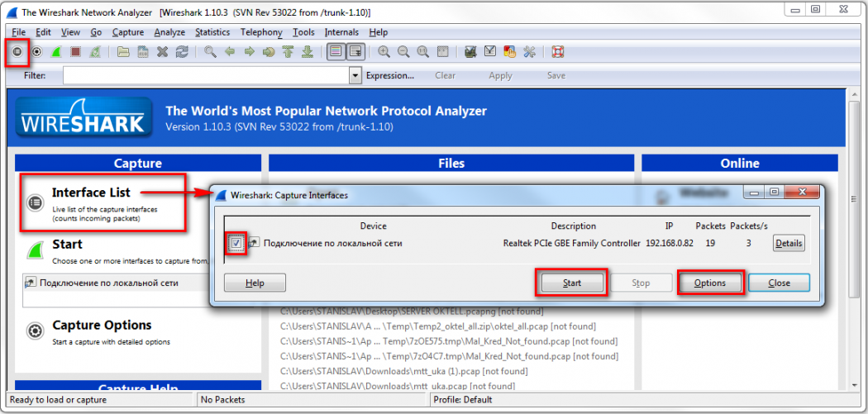Click into the Filter input field
Image resolution: width=868 pixels, height=414 pixels.
pyautogui.click(x=207, y=75)
